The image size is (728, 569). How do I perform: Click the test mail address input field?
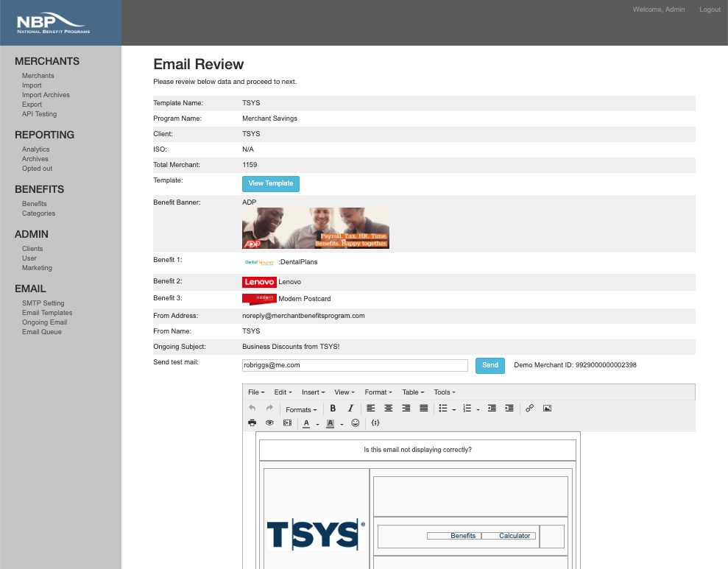click(355, 365)
